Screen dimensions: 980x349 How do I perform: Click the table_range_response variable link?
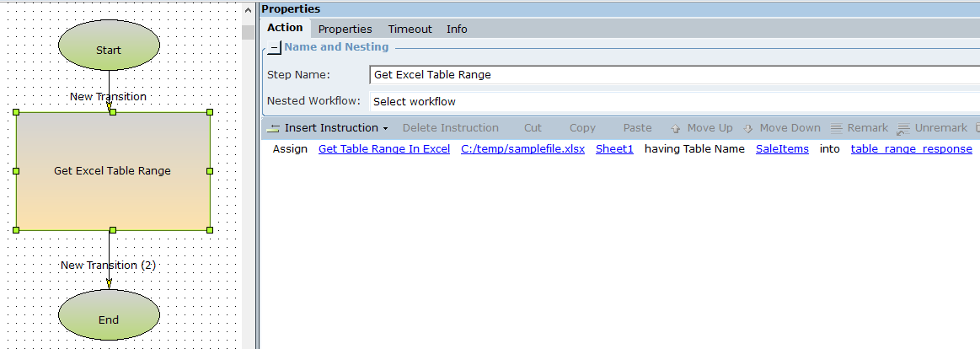[911, 149]
